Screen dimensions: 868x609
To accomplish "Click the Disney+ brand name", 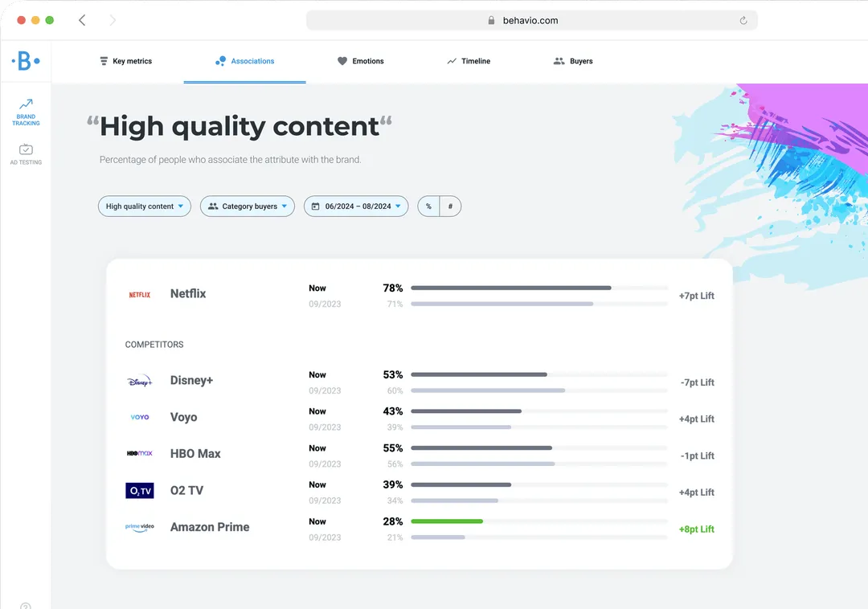I will pos(191,381).
